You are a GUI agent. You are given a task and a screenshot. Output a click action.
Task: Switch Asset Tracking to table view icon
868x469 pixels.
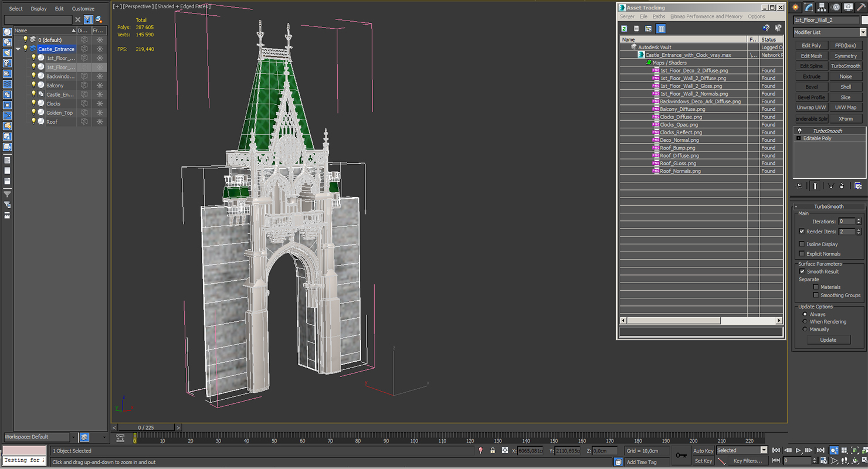(x=661, y=29)
